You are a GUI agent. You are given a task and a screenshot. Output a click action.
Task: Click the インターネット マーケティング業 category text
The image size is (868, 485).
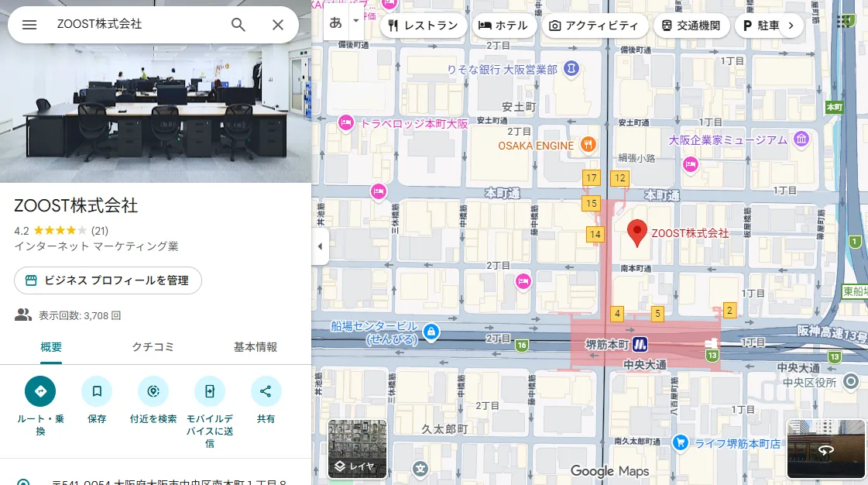(x=96, y=246)
